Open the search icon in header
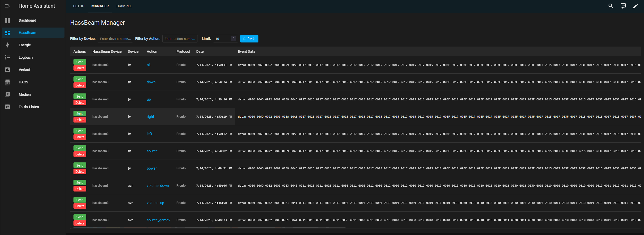 click(611, 6)
